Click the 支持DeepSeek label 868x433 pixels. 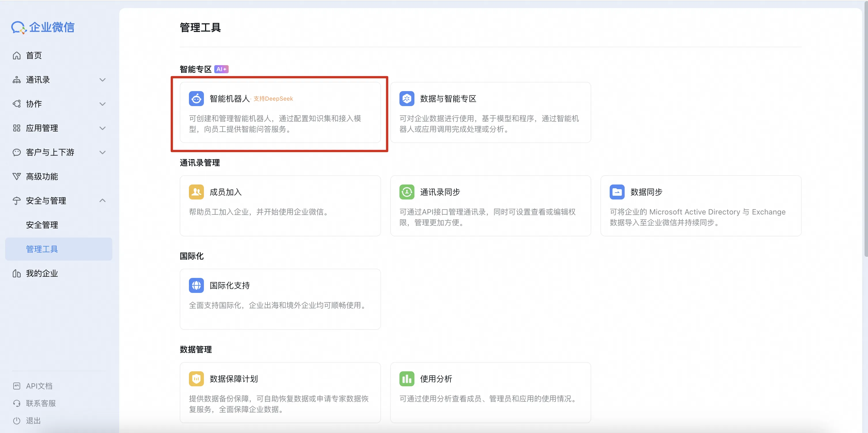click(x=273, y=99)
